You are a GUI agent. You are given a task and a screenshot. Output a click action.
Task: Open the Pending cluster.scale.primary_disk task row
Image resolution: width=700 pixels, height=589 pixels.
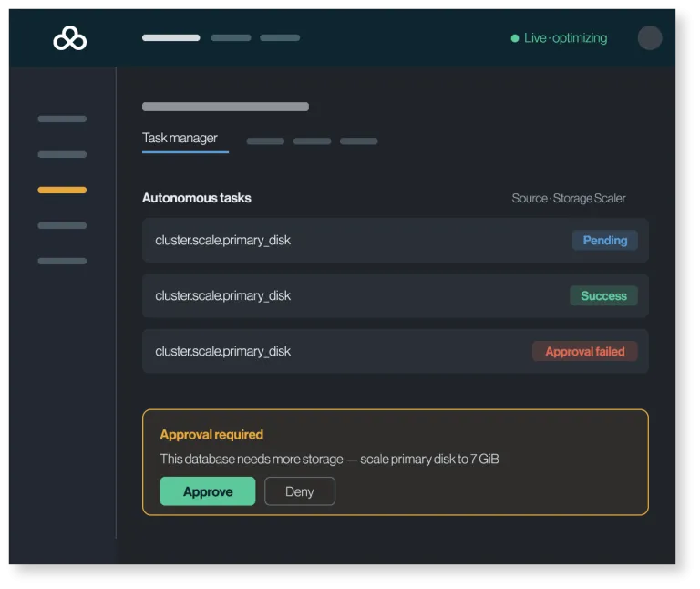395,240
